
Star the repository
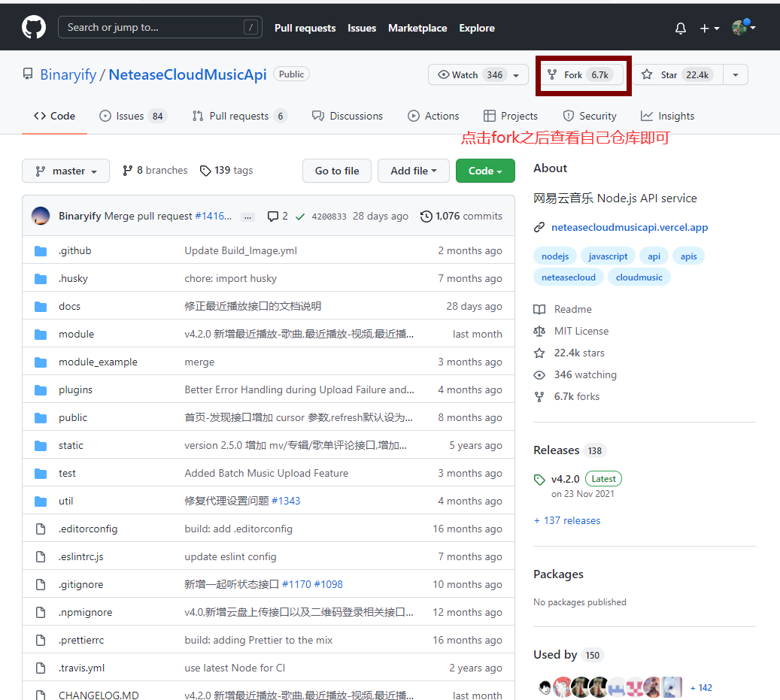tap(678, 74)
